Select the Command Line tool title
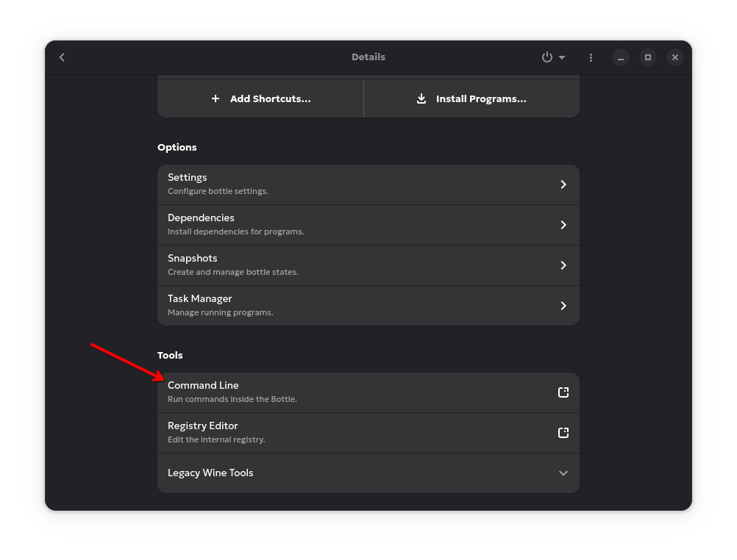Image resolution: width=737 pixels, height=560 pixels. tap(203, 385)
